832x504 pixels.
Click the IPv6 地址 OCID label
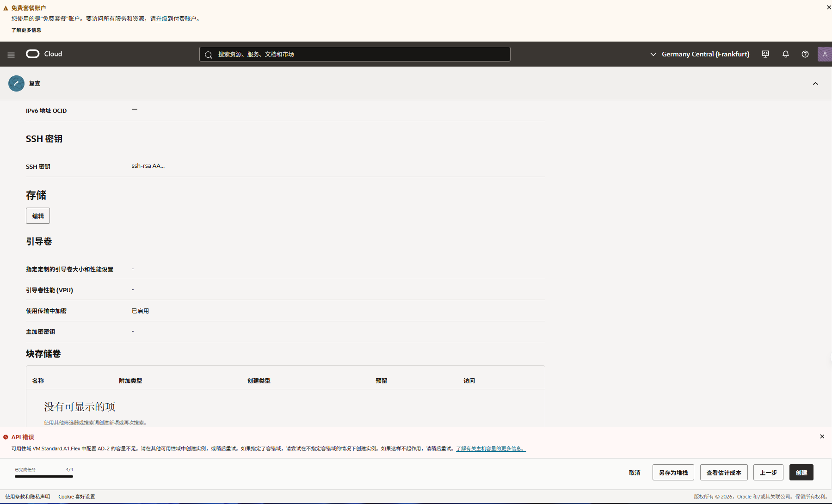(46, 111)
